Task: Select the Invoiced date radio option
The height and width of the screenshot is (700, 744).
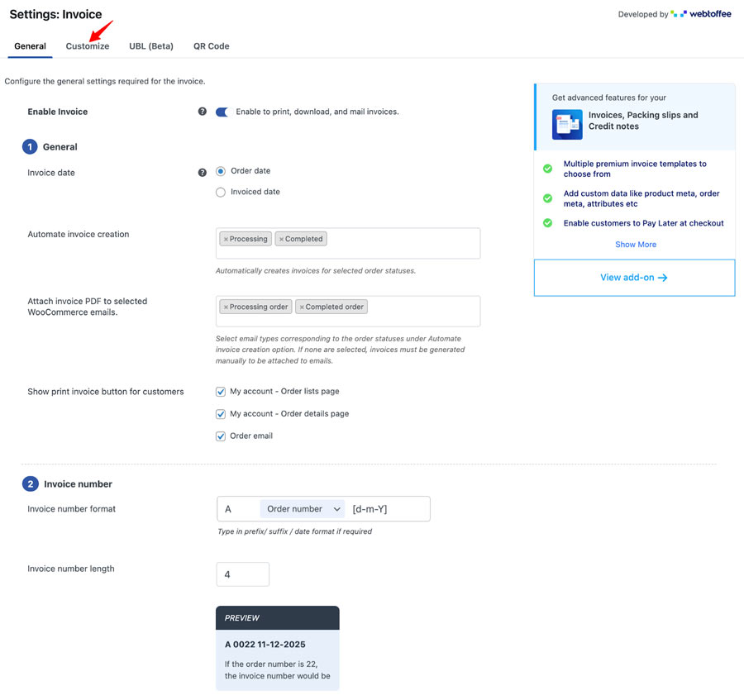Action: point(221,192)
